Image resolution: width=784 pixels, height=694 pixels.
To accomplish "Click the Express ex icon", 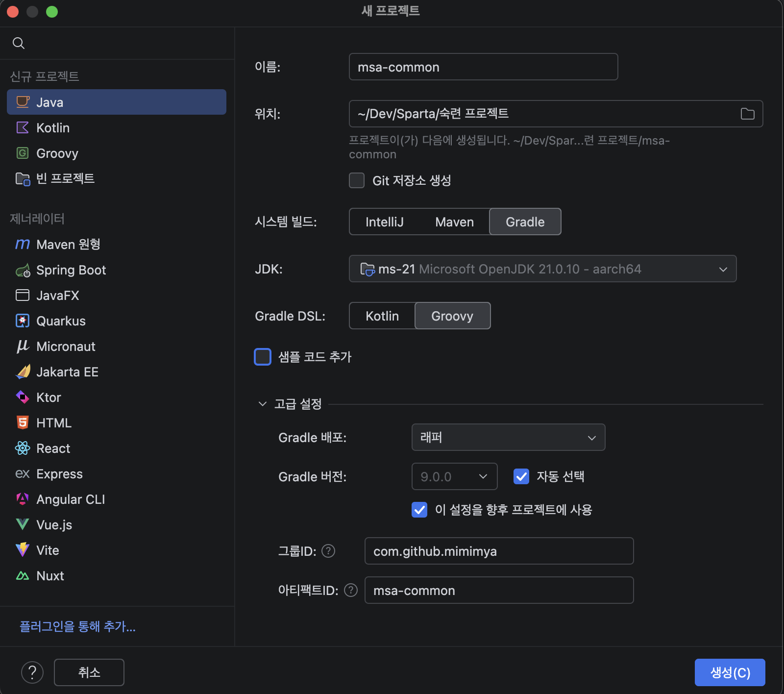I will click(23, 473).
